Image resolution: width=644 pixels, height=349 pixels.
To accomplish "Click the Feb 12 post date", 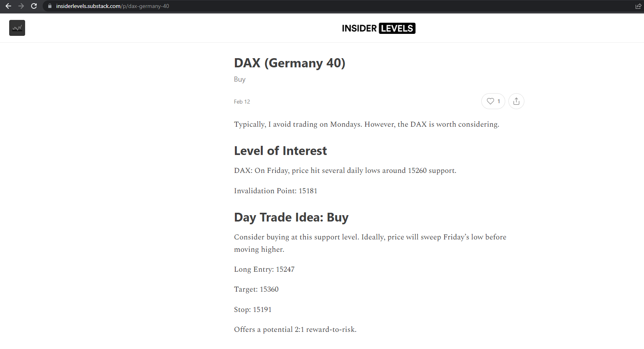I will click(x=242, y=102).
